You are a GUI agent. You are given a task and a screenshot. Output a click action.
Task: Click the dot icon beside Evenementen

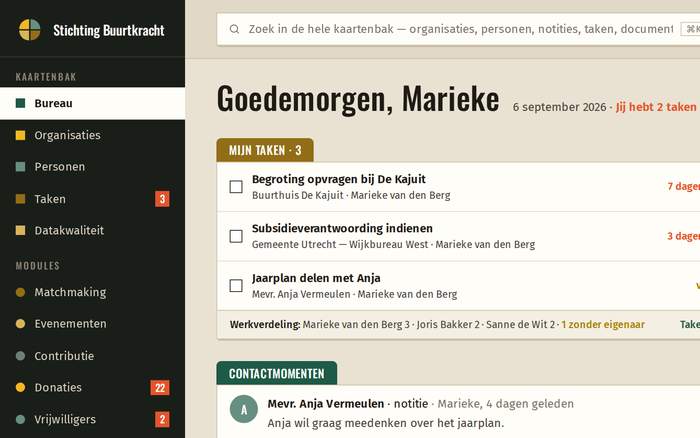point(21,324)
